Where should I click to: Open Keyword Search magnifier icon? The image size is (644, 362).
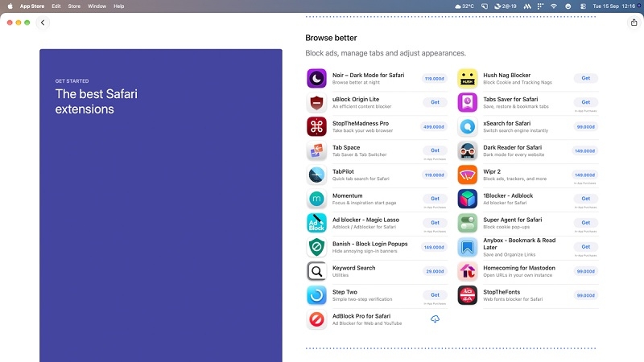316,271
